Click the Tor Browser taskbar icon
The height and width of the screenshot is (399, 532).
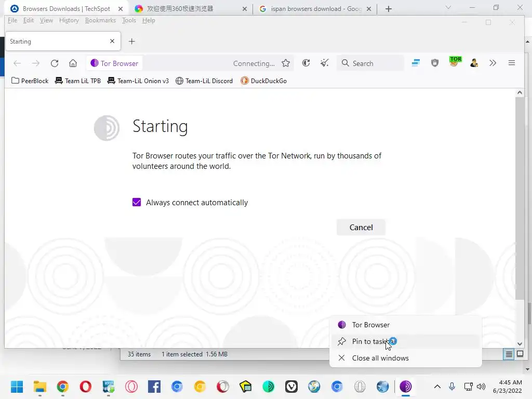point(405,387)
